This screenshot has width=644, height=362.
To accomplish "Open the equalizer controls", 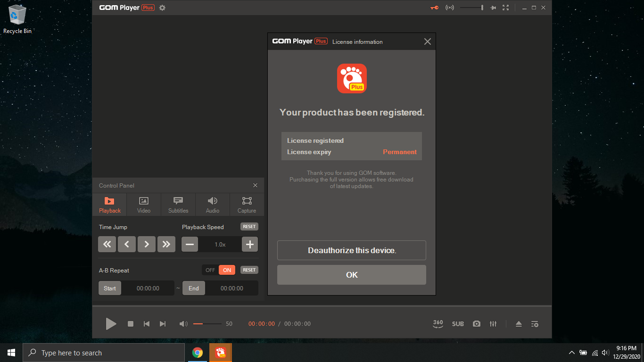I will (493, 324).
